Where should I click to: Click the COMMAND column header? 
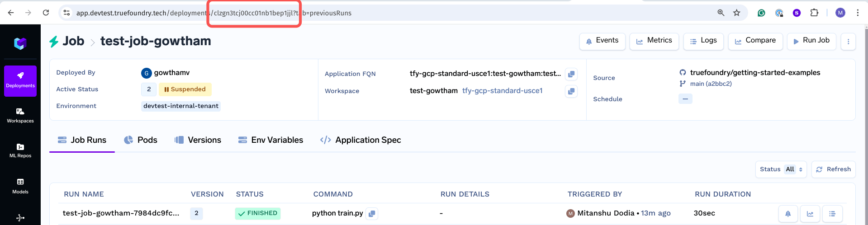pyautogui.click(x=333, y=194)
